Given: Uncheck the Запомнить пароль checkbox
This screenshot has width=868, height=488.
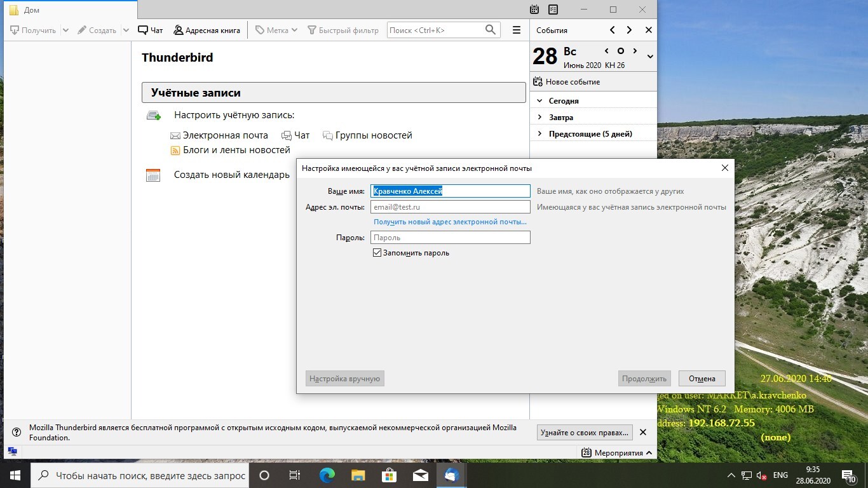Looking at the screenshot, I should (x=377, y=253).
